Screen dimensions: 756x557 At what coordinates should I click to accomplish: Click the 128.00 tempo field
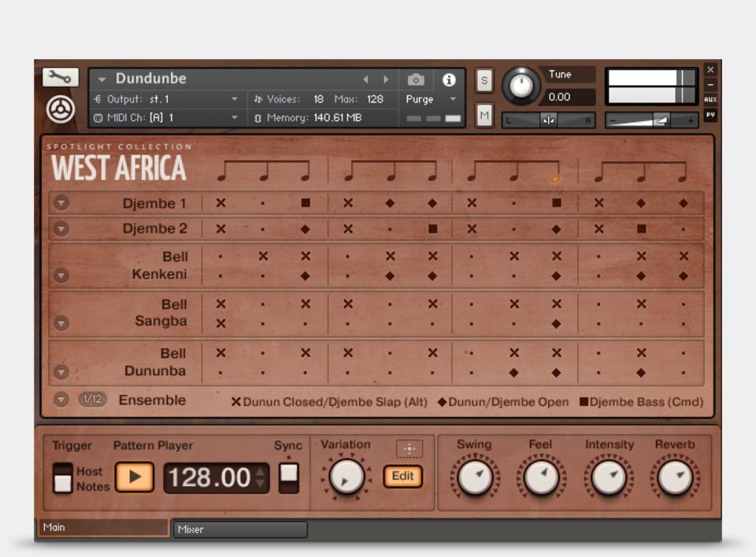pyautogui.click(x=209, y=477)
